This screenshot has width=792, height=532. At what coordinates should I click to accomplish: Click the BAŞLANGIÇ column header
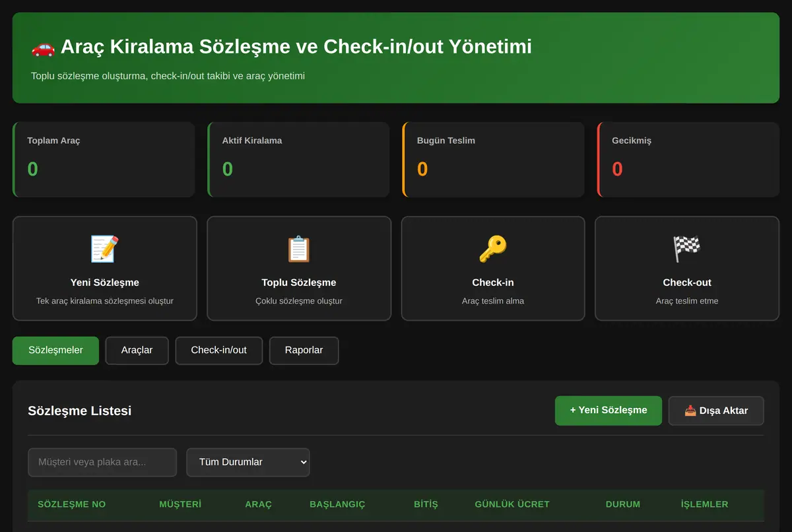click(x=337, y=504)
